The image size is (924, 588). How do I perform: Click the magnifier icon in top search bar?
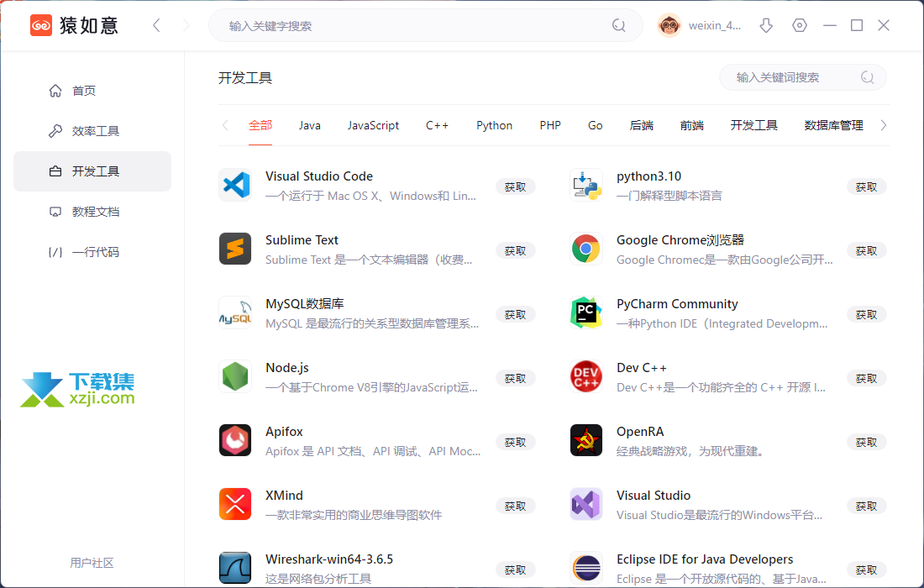(619, 25)
